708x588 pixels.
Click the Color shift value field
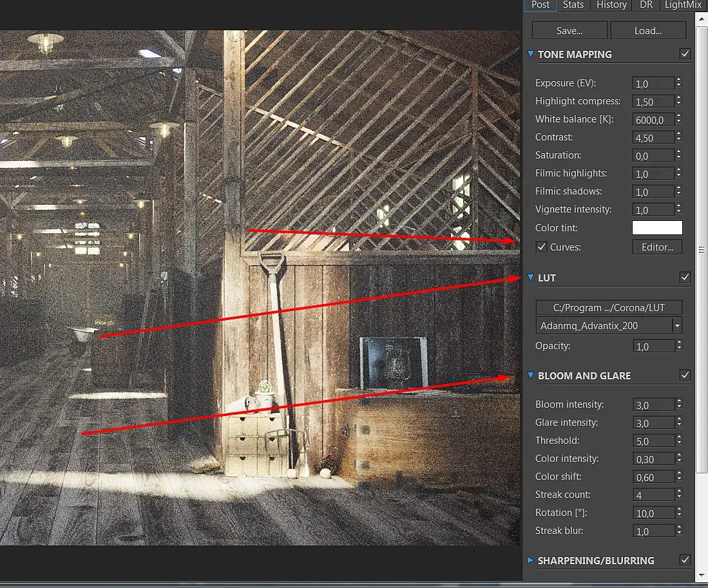tap(653, 477)
